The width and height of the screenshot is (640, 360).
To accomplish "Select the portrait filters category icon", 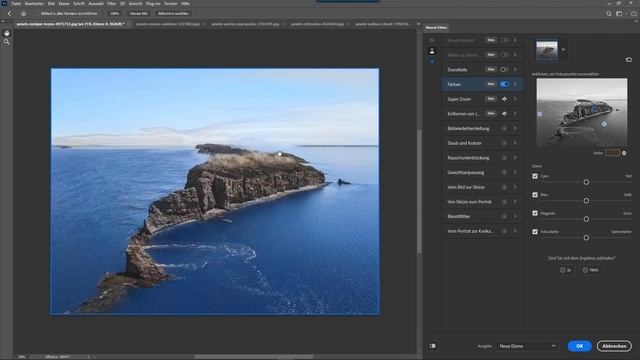I will click(x=432, y=51).
